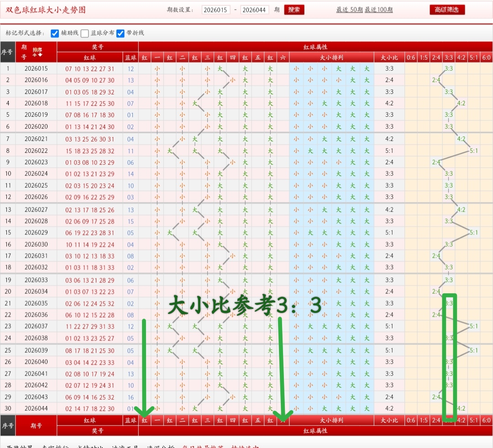Click the 2026015 start period input field
The width and height of the screenshot is (493, 448).
coord(216,10)
